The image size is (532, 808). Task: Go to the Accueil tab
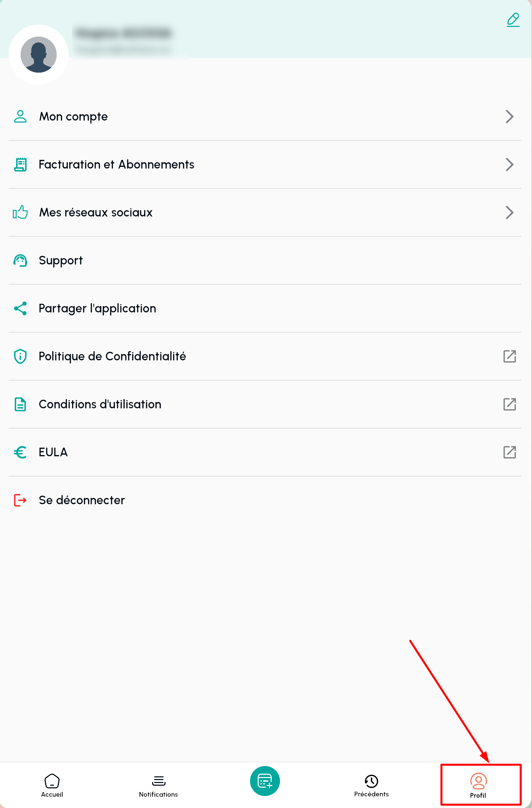52,785
